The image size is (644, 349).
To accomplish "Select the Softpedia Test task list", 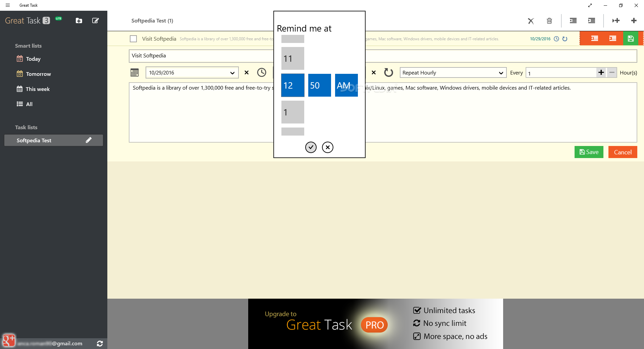I will [54, 140].
